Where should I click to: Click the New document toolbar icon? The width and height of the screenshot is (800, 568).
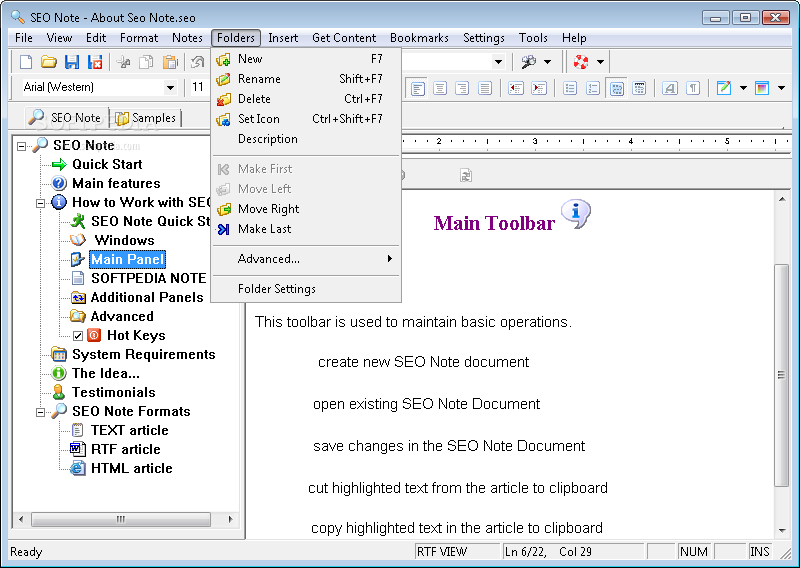point(26,62)
